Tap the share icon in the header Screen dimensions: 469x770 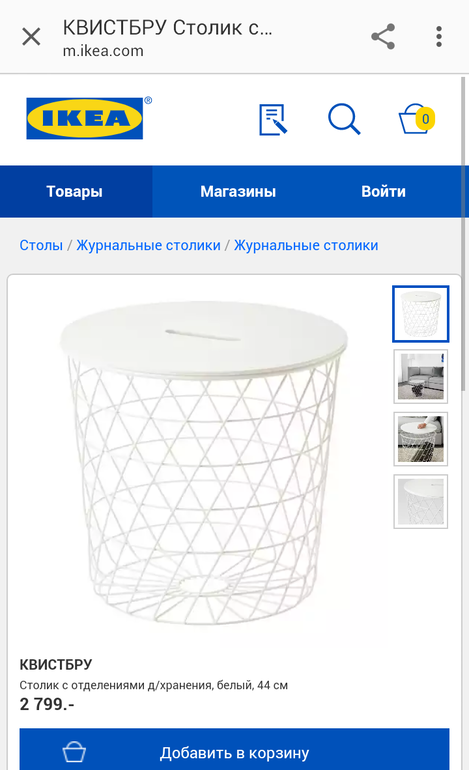[x=383, y=37]
